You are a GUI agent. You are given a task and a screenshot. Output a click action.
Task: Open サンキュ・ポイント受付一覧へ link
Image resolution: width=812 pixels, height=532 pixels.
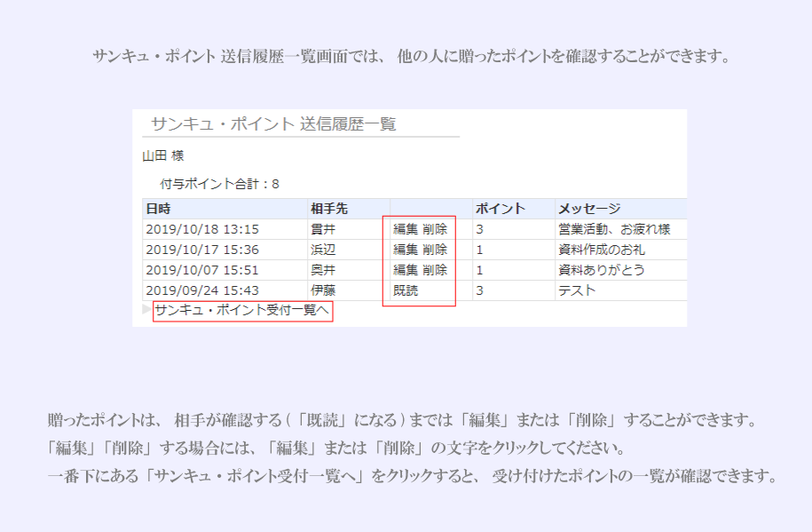tap(242, 310)
